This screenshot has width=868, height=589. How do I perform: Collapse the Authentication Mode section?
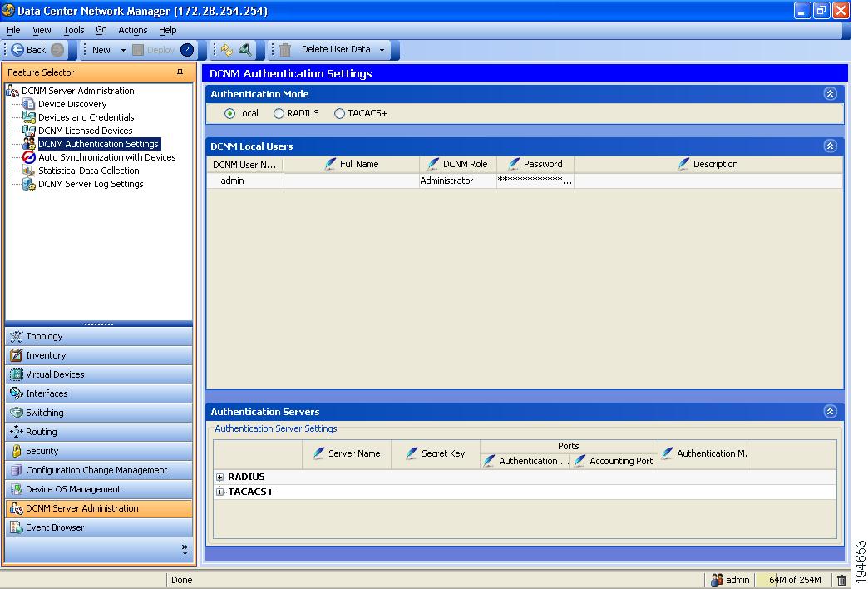tap(830, 94)
